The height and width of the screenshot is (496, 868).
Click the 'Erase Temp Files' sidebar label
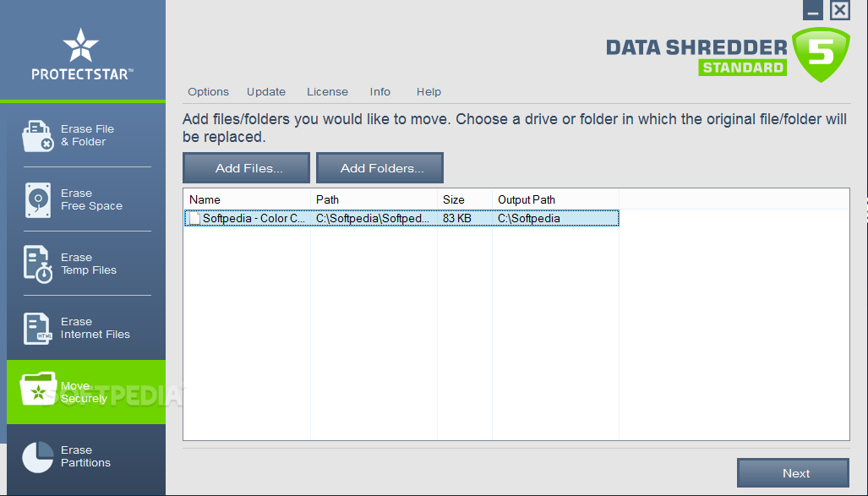89,264
